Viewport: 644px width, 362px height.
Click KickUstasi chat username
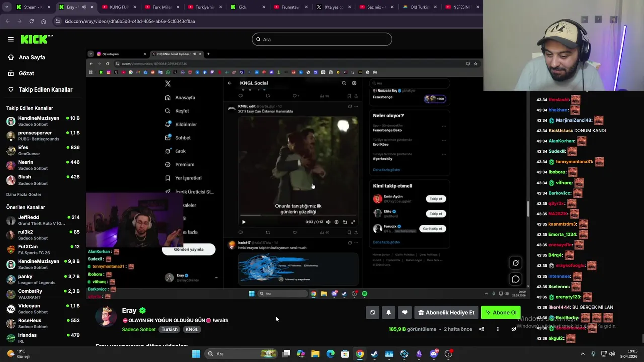coord(561,131)
